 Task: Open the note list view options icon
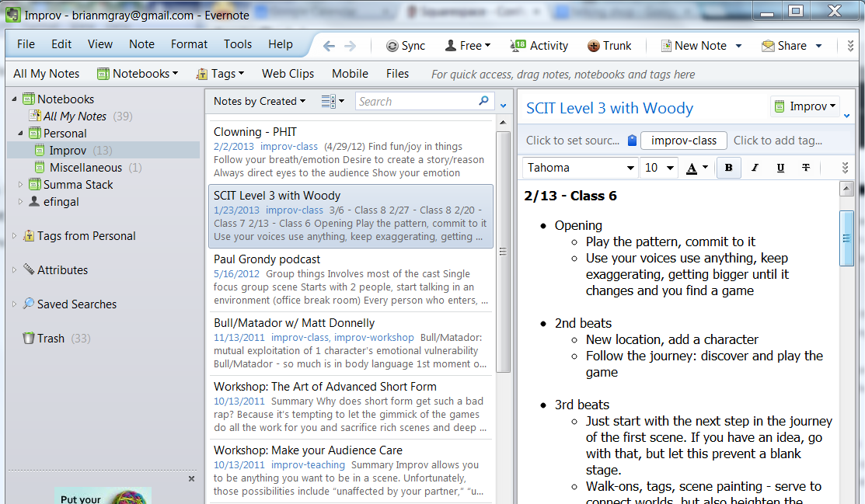pos(333,102)
